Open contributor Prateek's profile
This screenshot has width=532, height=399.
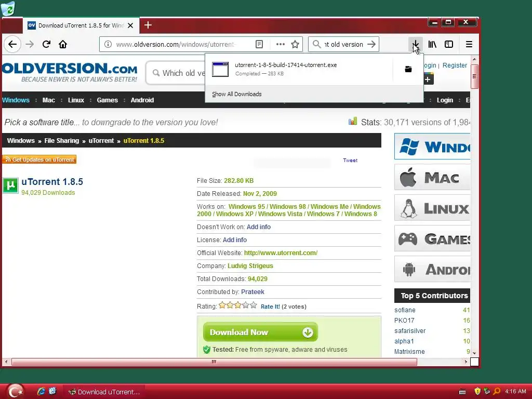point(253,292)
